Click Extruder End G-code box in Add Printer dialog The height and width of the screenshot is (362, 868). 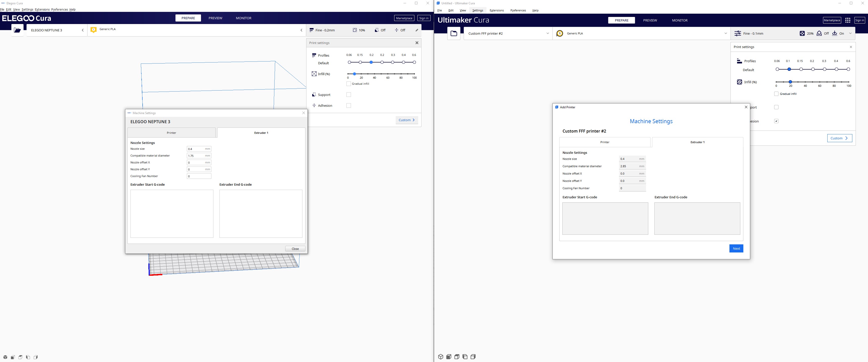697,218
